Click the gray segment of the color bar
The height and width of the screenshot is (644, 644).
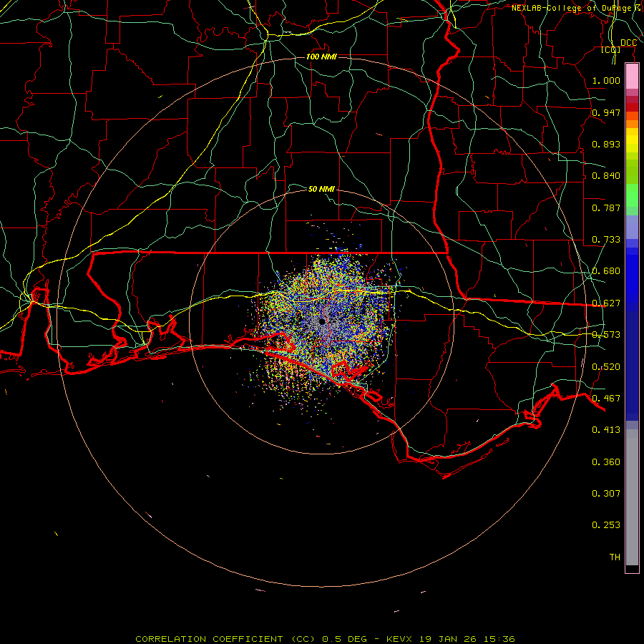632,497
